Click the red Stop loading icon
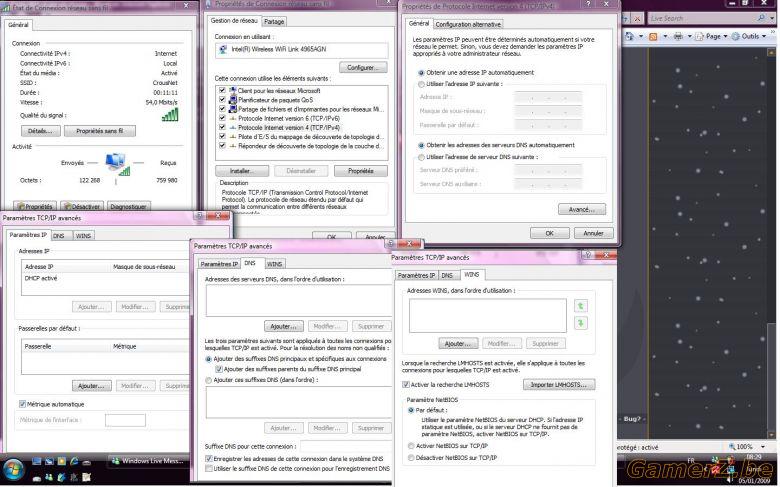The height and width of the screenshot is (487, 780). pos(637,18)
